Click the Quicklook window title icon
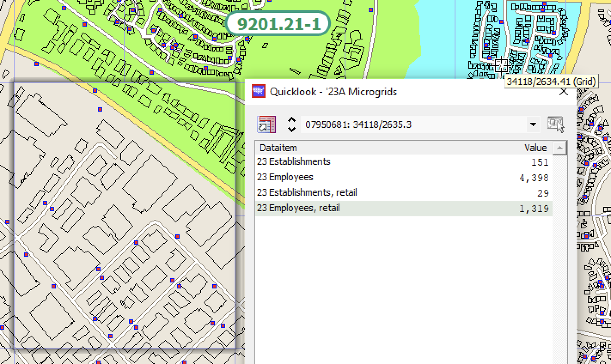Image resolution: width=611 pixels, height=364 pixels. (259, 91)
